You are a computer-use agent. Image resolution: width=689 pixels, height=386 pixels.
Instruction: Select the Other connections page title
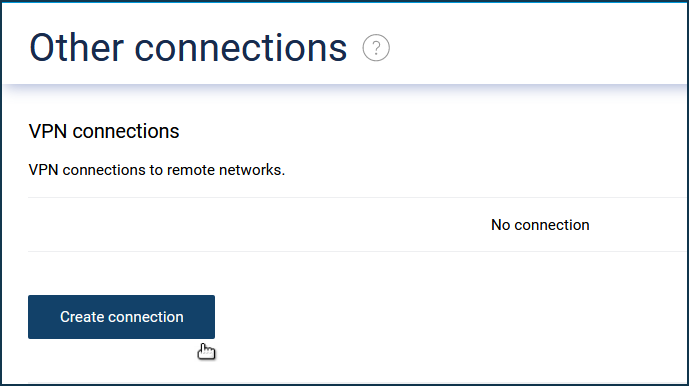click(x=188, y=47)
